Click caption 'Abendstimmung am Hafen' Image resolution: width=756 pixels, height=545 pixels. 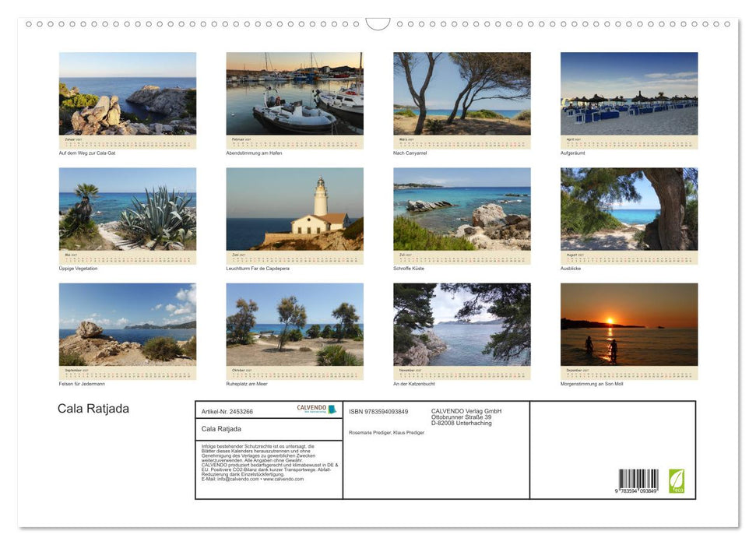click(254, 153)
